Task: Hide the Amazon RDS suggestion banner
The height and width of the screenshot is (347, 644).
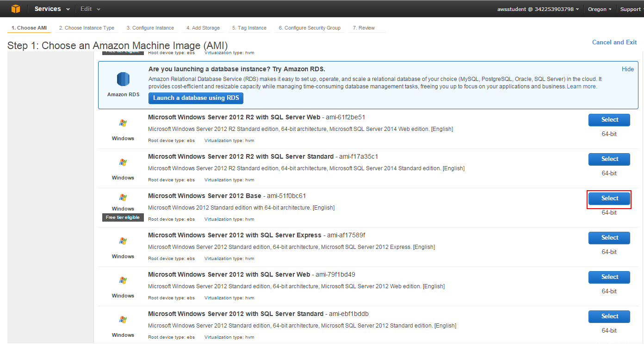Action: pos(628,69)
